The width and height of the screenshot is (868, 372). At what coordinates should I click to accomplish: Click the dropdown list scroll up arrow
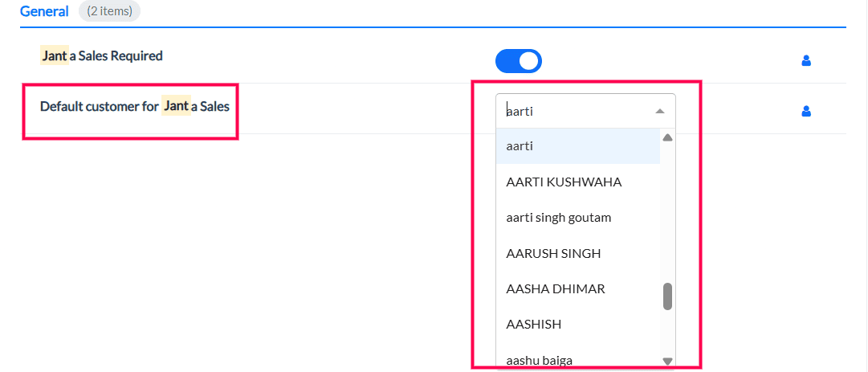click(667, 137)
